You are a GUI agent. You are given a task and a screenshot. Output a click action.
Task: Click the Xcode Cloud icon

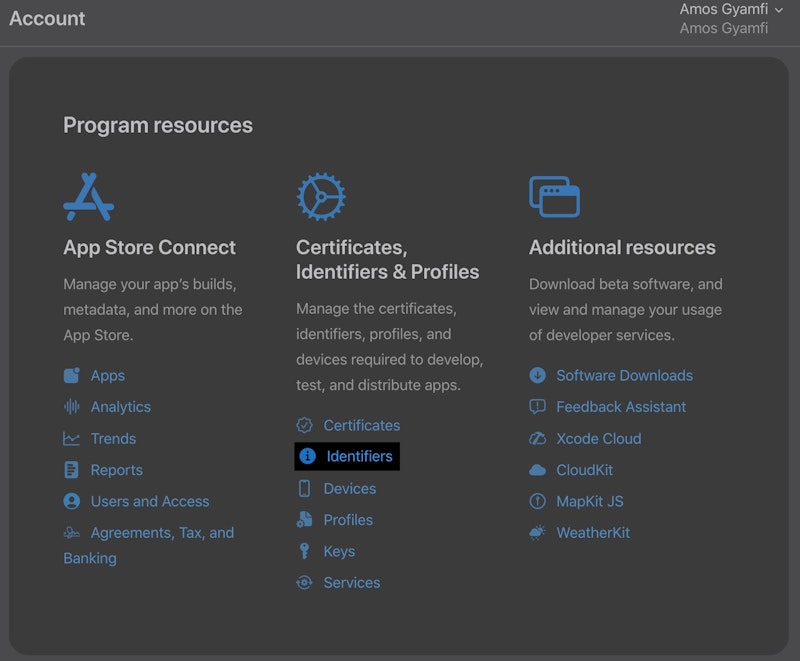pos(538,439)
